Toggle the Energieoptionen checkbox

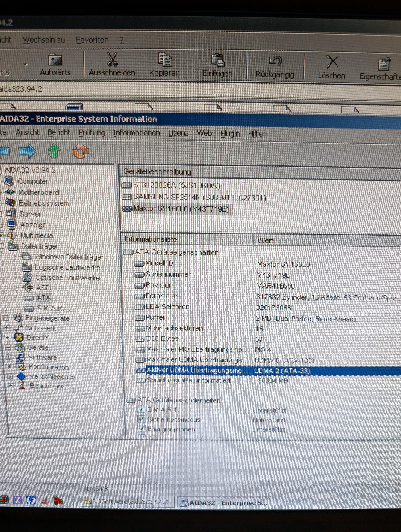coord(141,429)
